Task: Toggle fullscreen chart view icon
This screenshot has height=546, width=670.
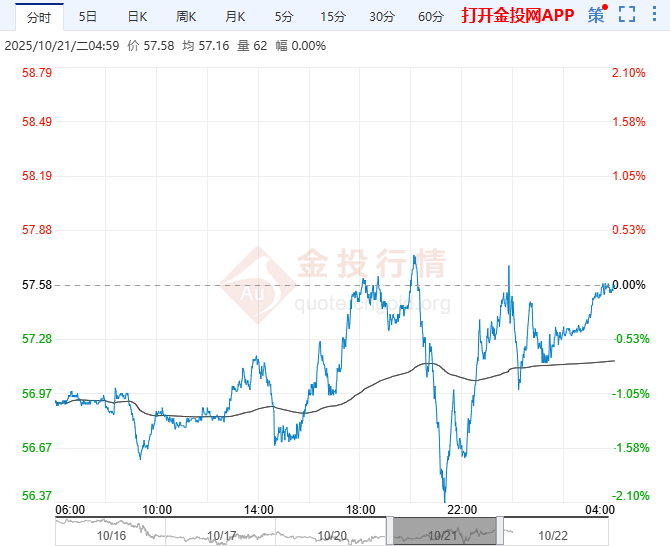Action: [627, 15]
